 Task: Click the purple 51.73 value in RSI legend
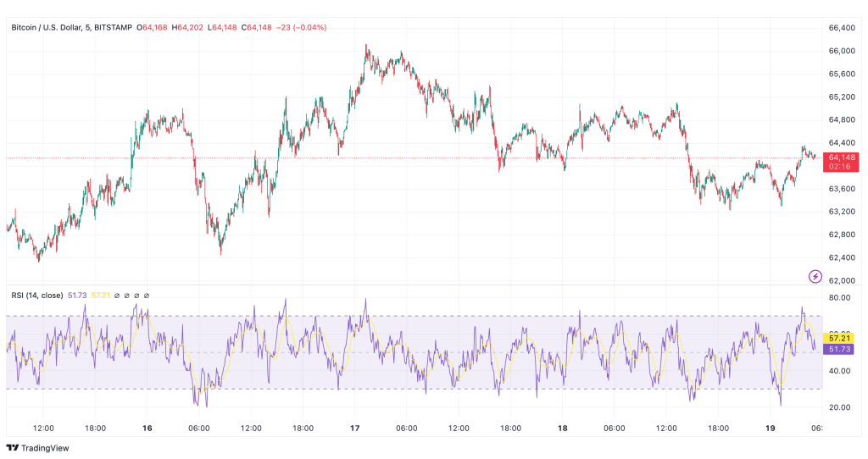[77, 296]
